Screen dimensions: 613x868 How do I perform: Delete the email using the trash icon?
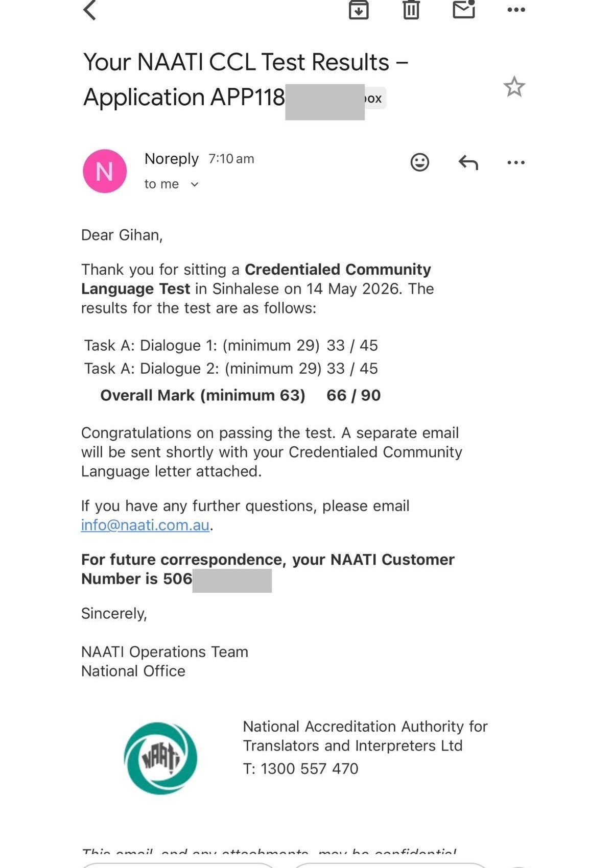click(411, 10)
